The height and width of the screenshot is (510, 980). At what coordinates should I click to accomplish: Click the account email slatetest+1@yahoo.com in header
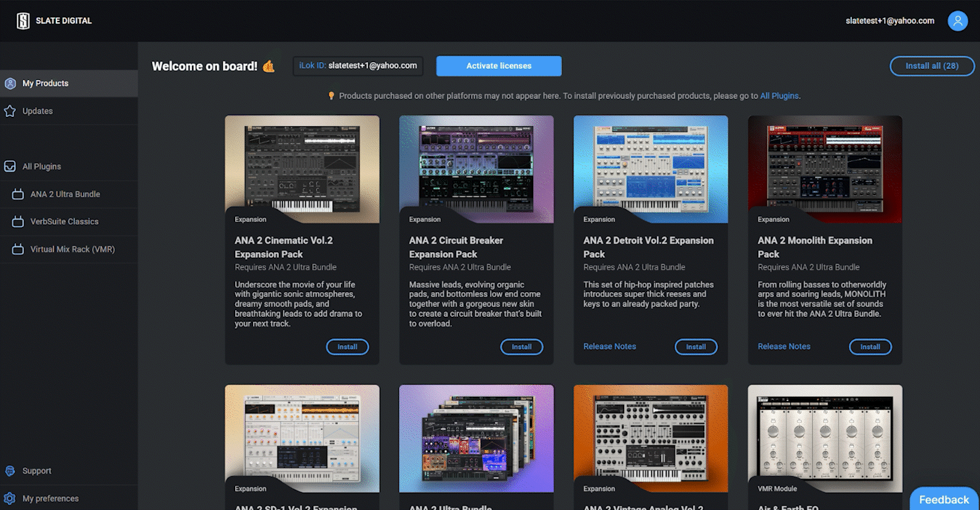(890, 21)
